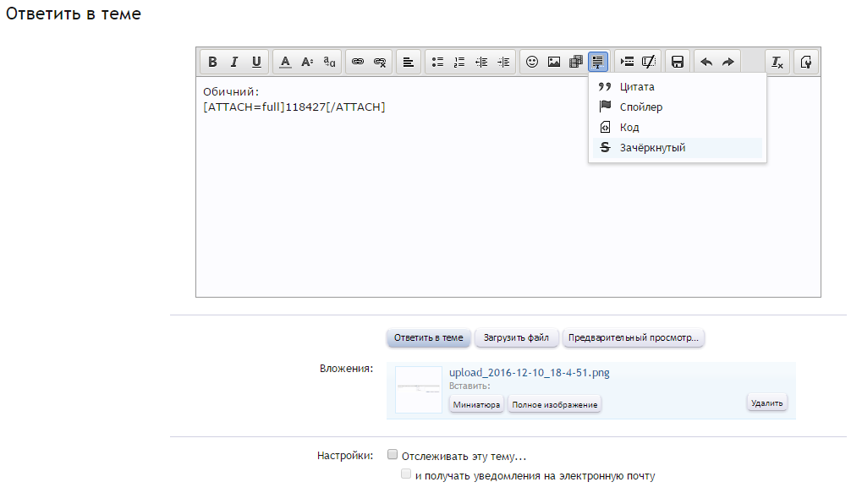Insert a link with the chain icon
The width and height of the screenshot is (862, 504).
(358, 62)
